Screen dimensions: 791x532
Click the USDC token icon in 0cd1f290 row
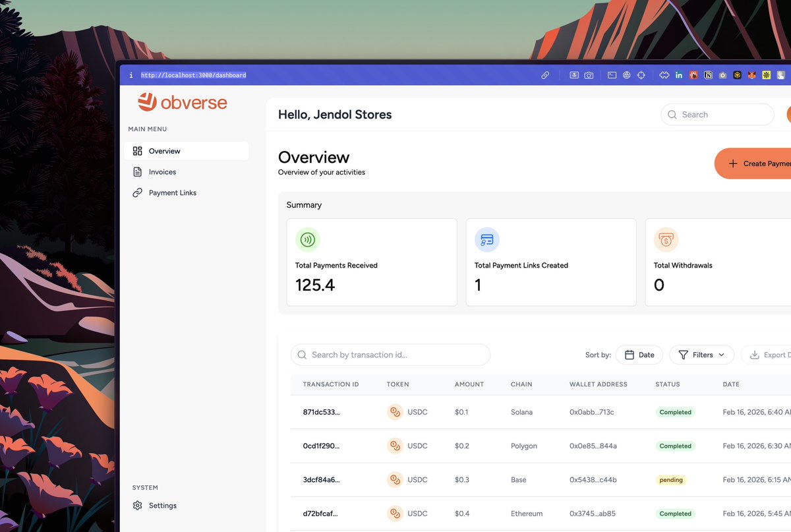395,446
